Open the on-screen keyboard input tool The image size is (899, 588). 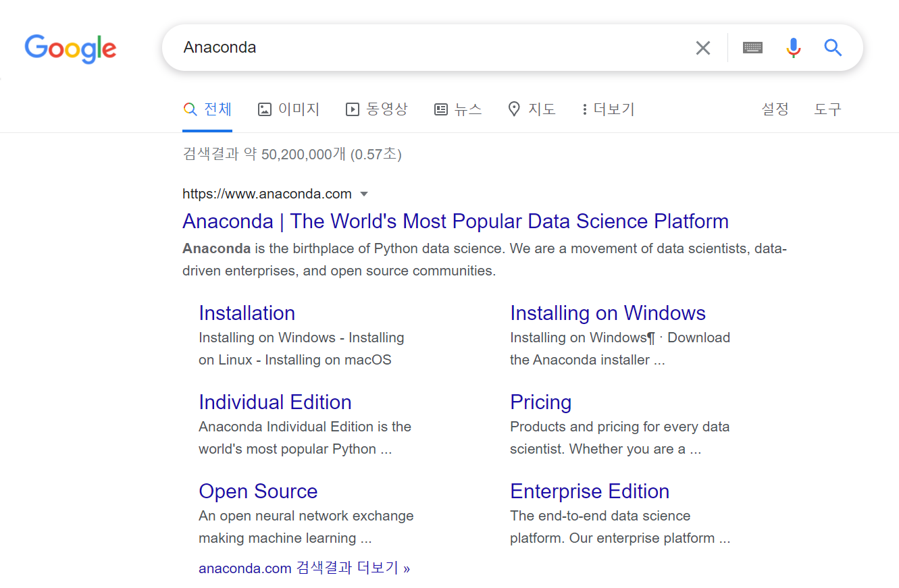(x=752, y=47)
